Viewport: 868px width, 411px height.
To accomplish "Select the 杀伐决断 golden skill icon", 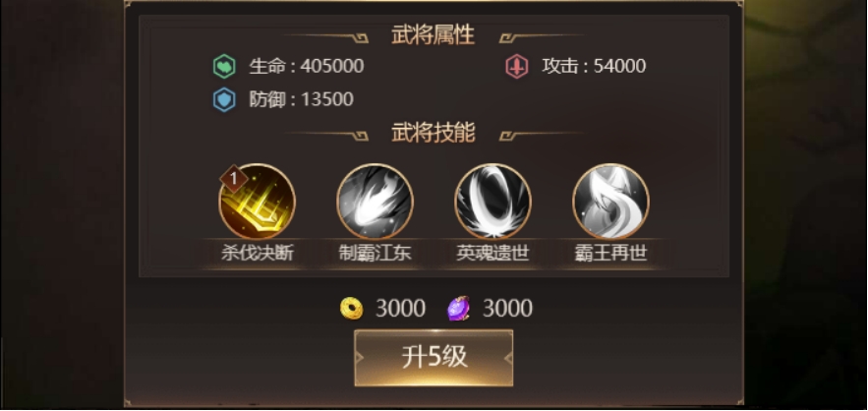I will pyautogui.click(x=258, y=202).
